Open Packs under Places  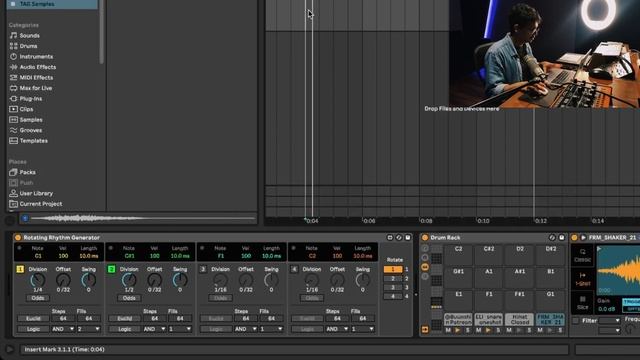tap(27, 172)
